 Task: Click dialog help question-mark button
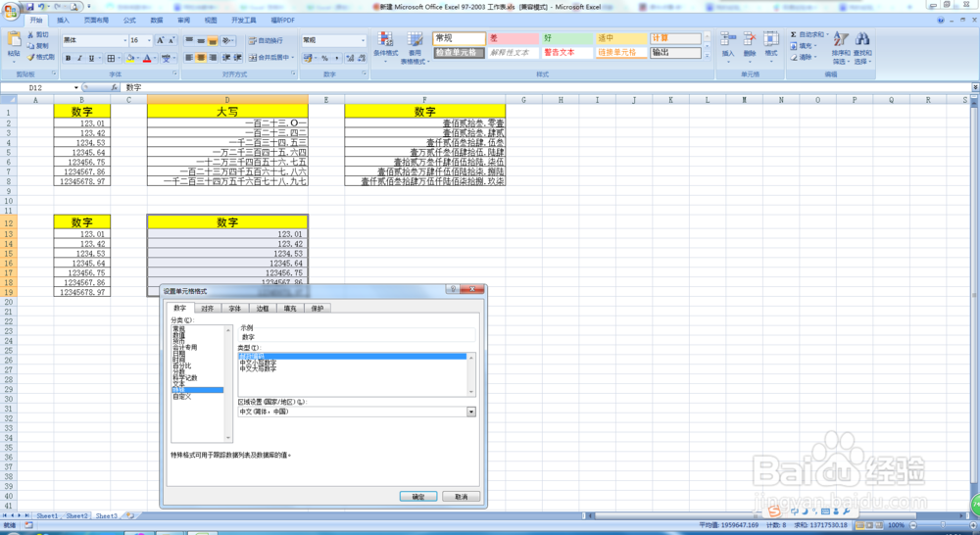[452, 289]
